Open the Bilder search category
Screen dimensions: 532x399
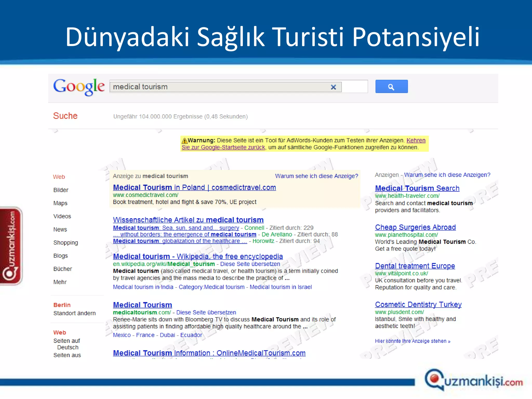pos(61,190)
